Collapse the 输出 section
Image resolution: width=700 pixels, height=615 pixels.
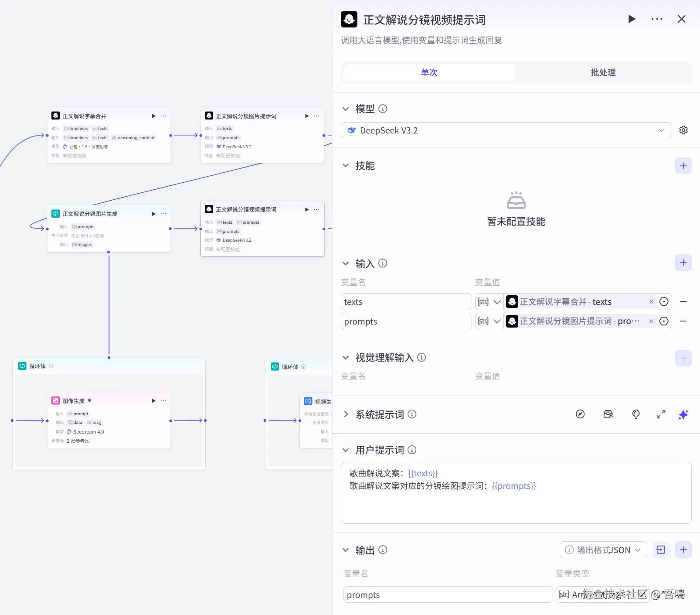coord(346,550)
